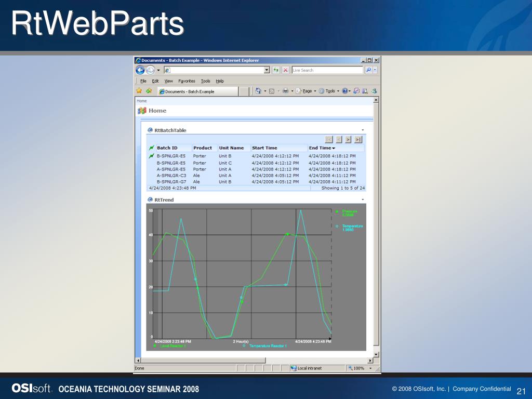
Task: Click the RtBatchTable web part icon
Action: pyautogui.click(x=150, y=130)
